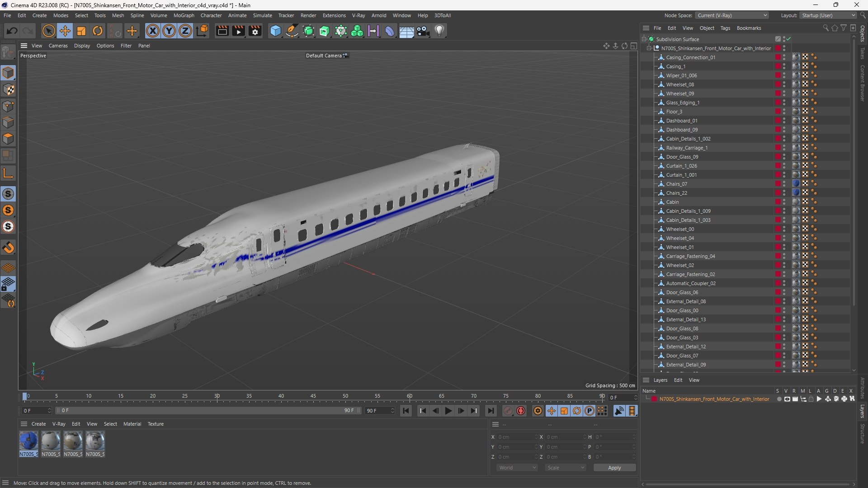Step to next frame
The image size is (868, 488).
pyautogui.click(x=461, y=411)
